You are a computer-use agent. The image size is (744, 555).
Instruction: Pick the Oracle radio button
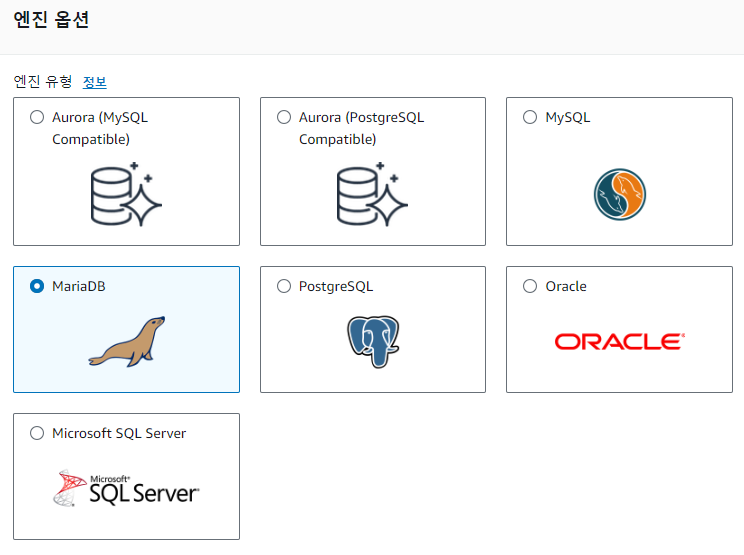[530, 286]
